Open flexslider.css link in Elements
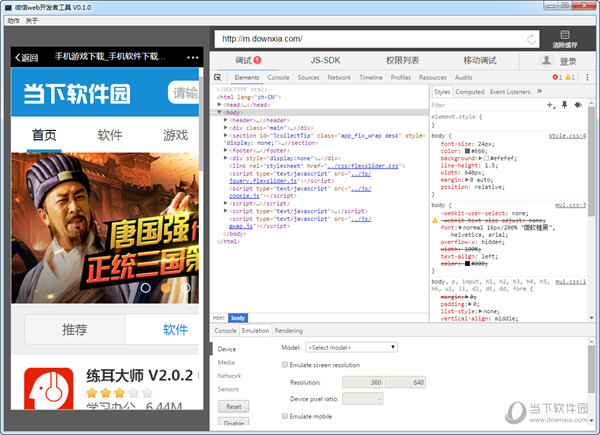This screenshot has height=435, width=600. pyautogui.click(x=363, y=166)
